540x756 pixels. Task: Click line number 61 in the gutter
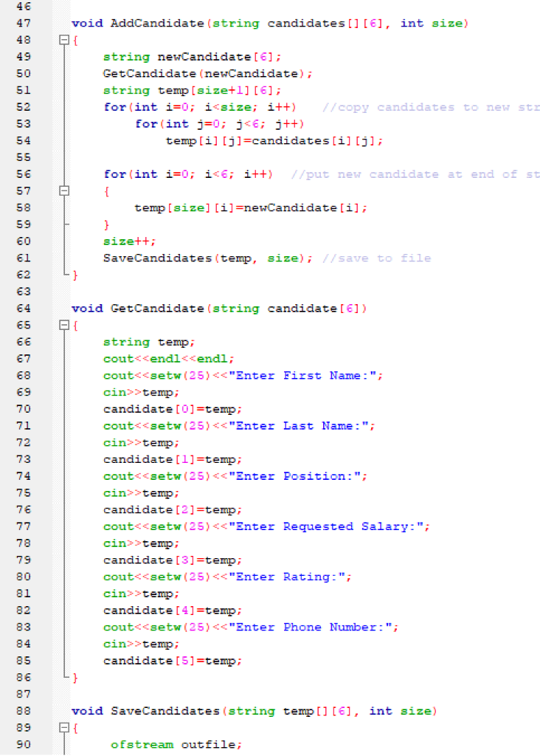click(24, 258)
